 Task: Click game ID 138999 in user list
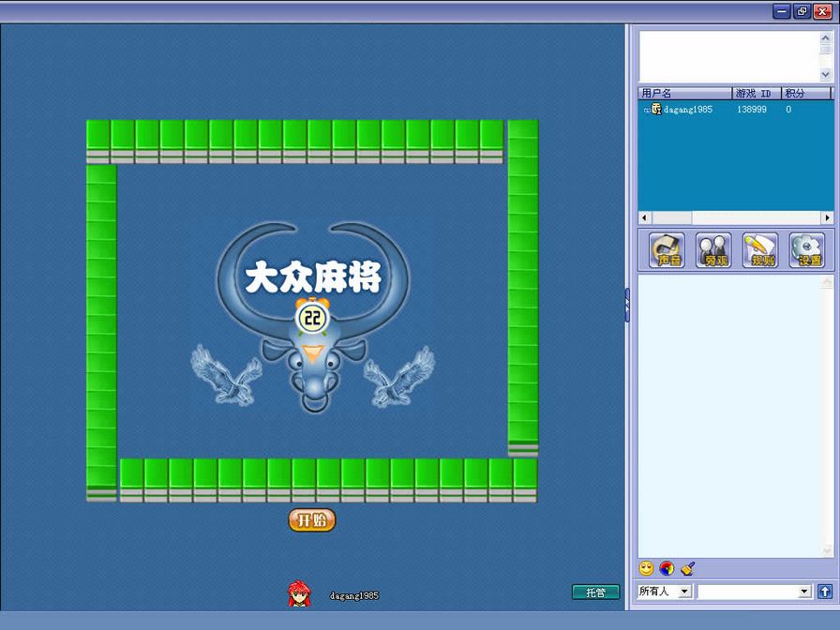pos(752,110)
